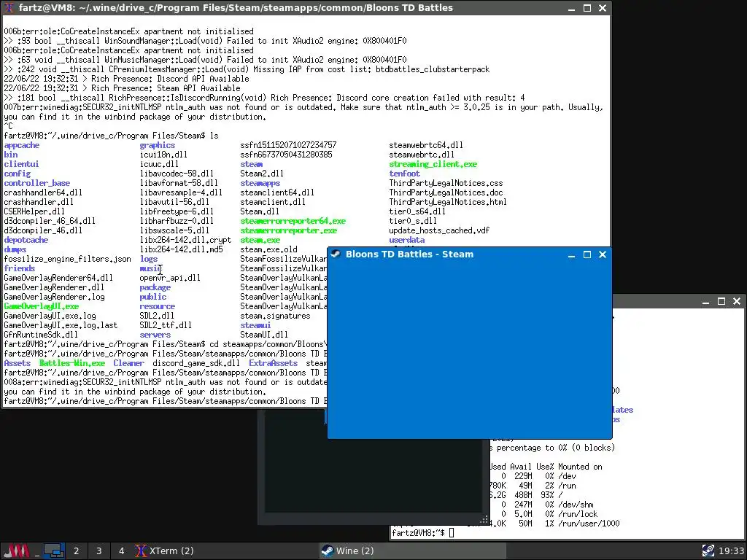The height and width of the screenshot is (560, 747).
Task: Click 'steamwebrtc64.dll' in the listing
Action: coord(426,145)
